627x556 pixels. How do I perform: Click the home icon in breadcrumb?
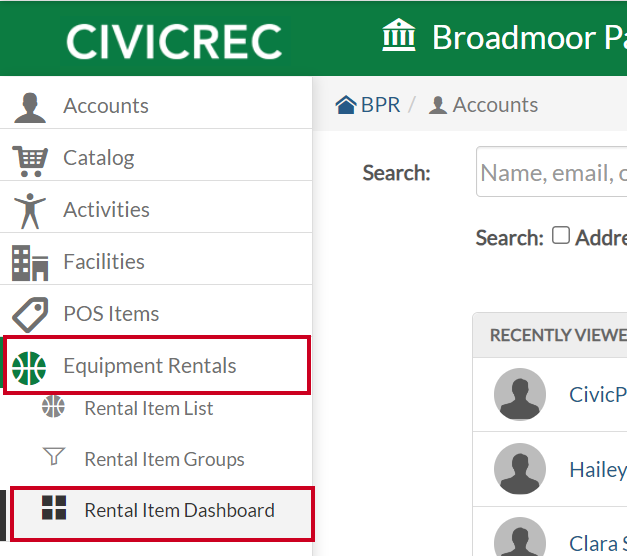click(x=346, y=105)
